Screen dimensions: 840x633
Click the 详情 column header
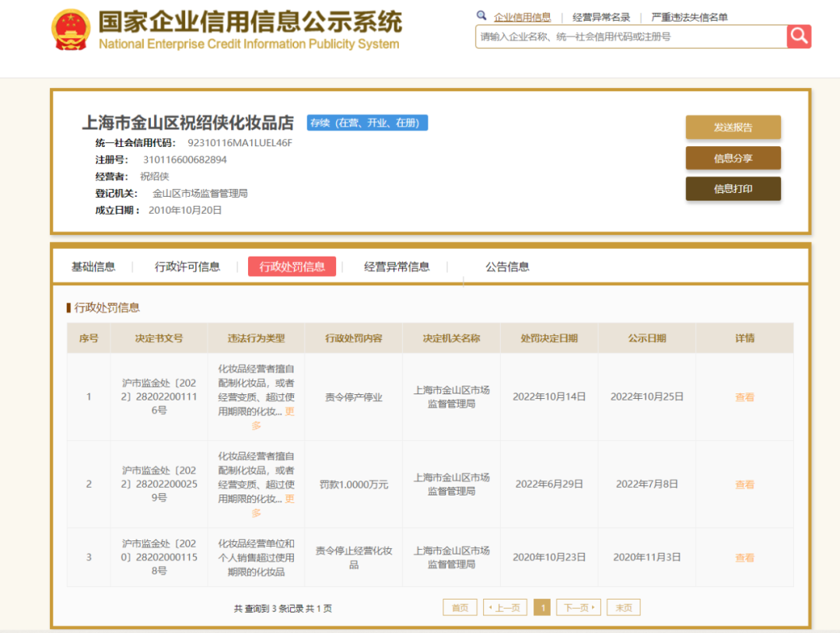coord(744,338)
